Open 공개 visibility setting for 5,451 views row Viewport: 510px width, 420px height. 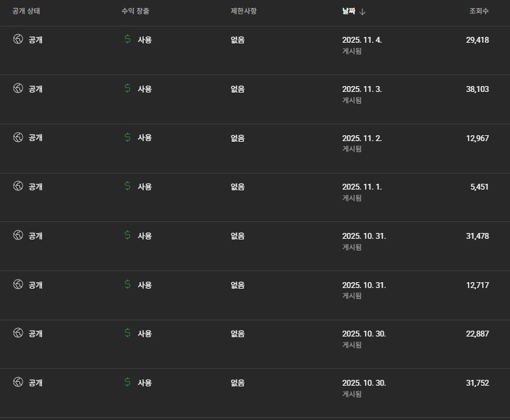pyautogui.click(x=36, y=187)
